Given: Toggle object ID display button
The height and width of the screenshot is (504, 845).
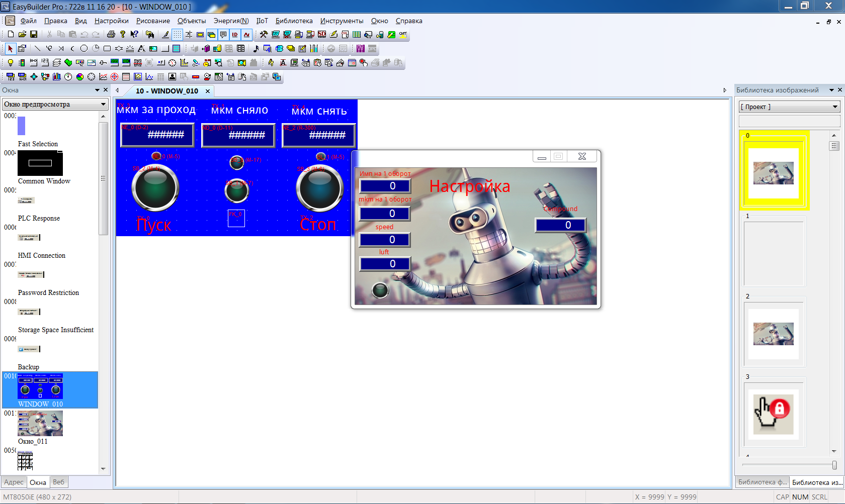Looking at the screenshot, I should click(235, 34).
